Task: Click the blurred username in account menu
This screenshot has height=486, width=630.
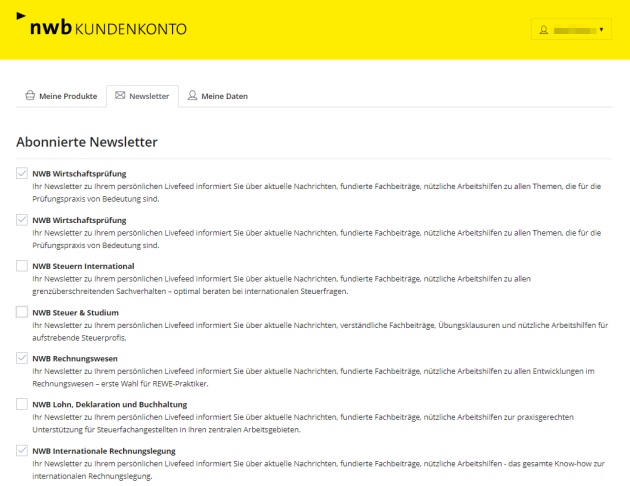Action: pyautogui.click(x=573, y=30)
